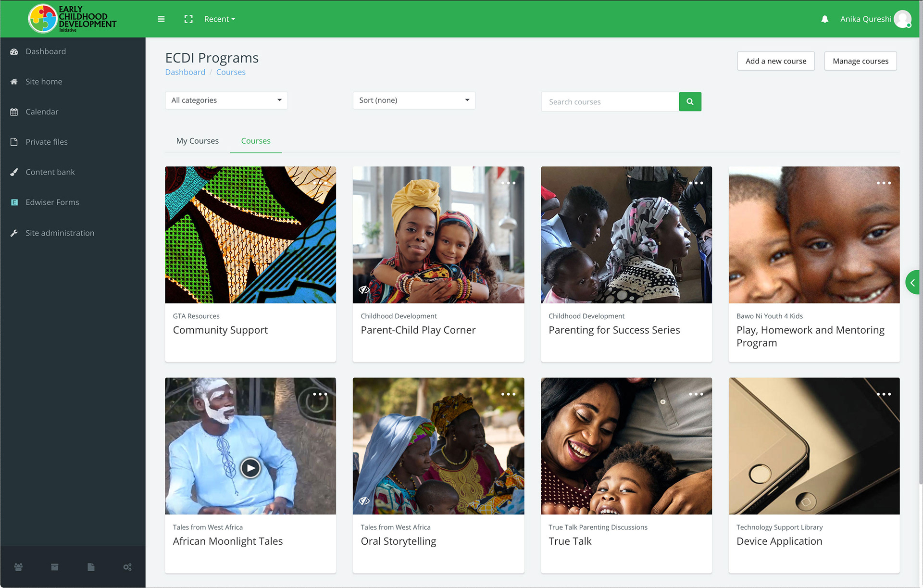Click the fullscreen toggle icon
Screen dimensions: 923x588
point(188,19)
